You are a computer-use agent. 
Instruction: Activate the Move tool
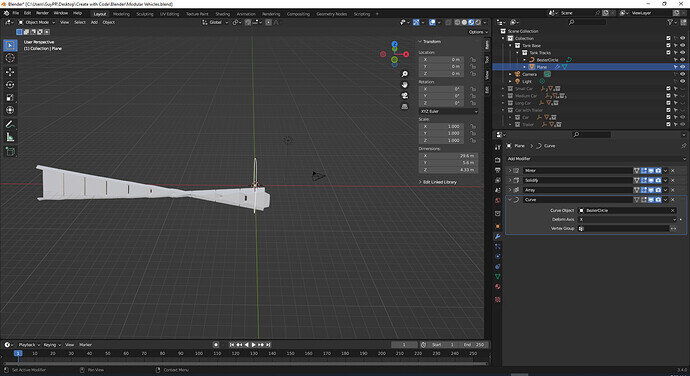click(x=10, y=72)
